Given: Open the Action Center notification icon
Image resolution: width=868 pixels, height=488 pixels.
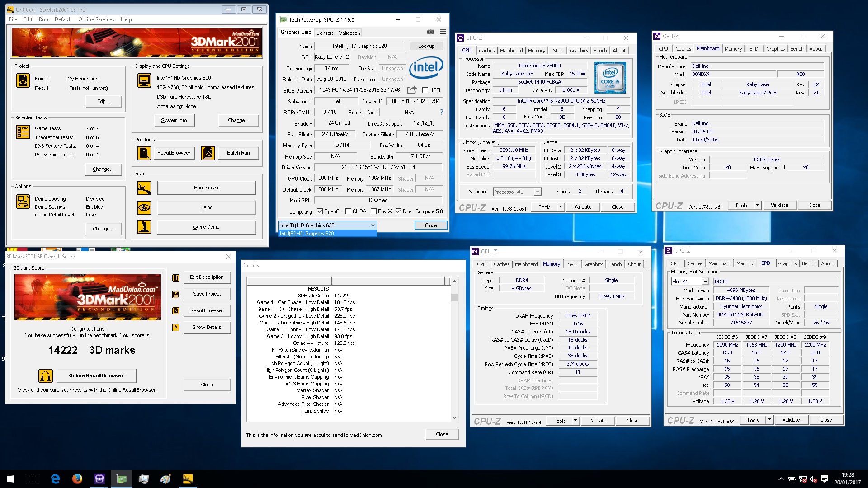Looking at the screenshot, I should click(x=825, y=479).
